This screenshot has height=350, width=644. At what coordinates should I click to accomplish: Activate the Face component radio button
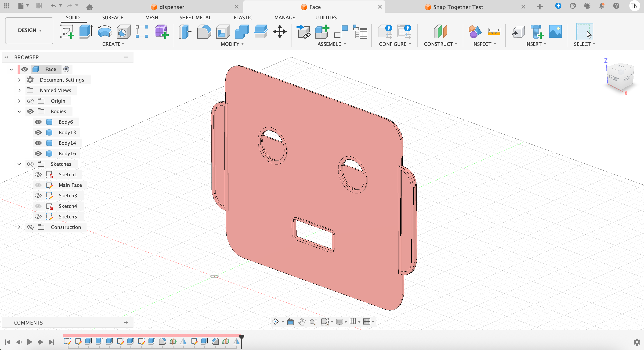66,69
